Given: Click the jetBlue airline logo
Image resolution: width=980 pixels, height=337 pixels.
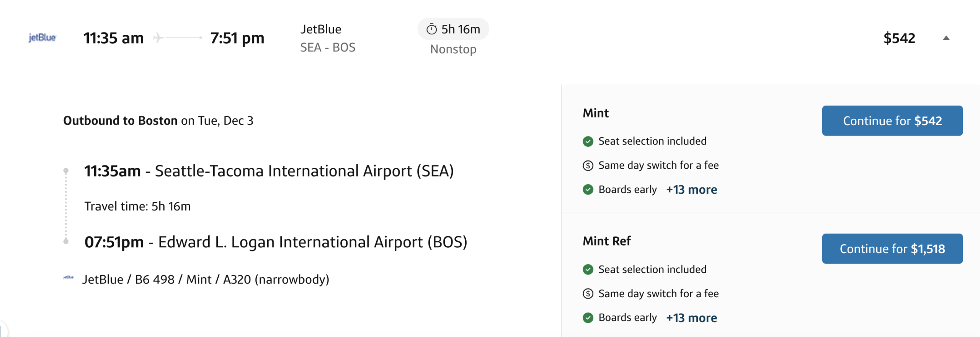Looking at the screenshot, I should pos(42,38).
